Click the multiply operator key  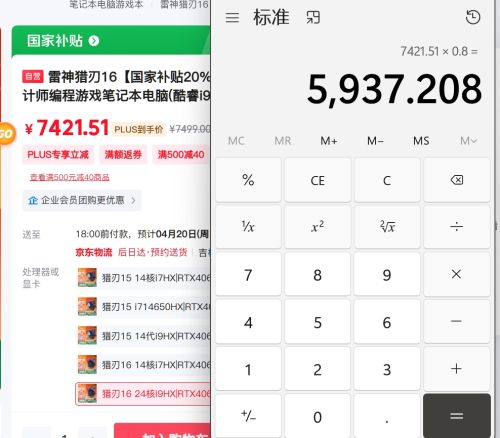click(x=457, y=274)
